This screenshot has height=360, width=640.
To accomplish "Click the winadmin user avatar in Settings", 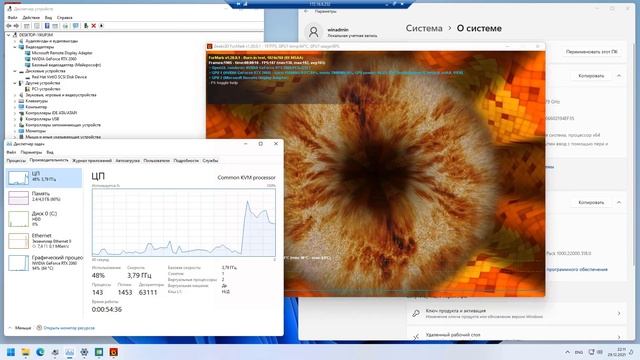I will (x=313, y=32).
